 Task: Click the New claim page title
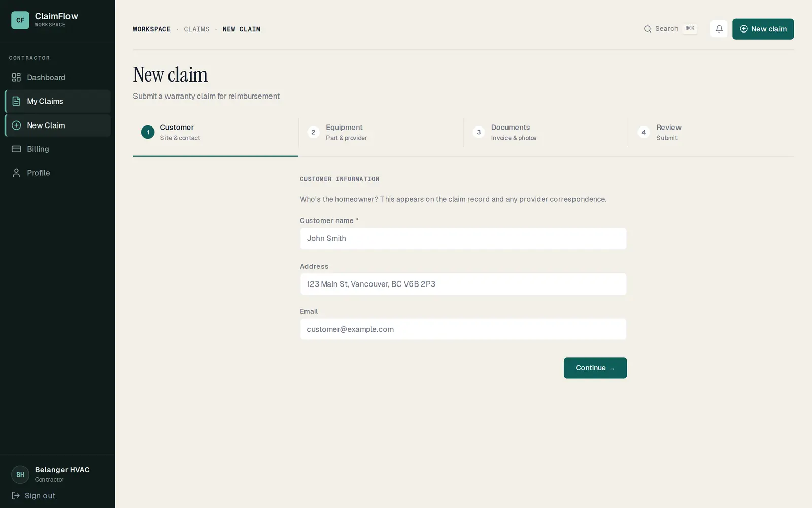171,75
